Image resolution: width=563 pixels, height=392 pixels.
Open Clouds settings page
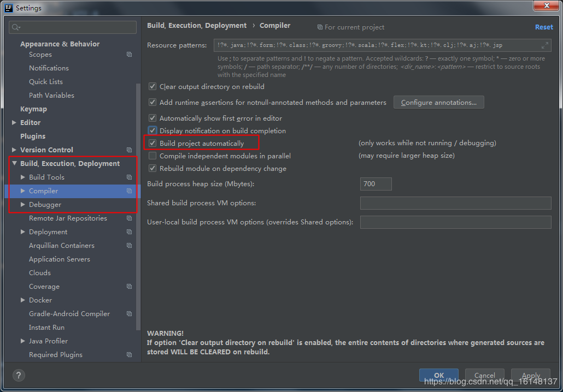39,272
